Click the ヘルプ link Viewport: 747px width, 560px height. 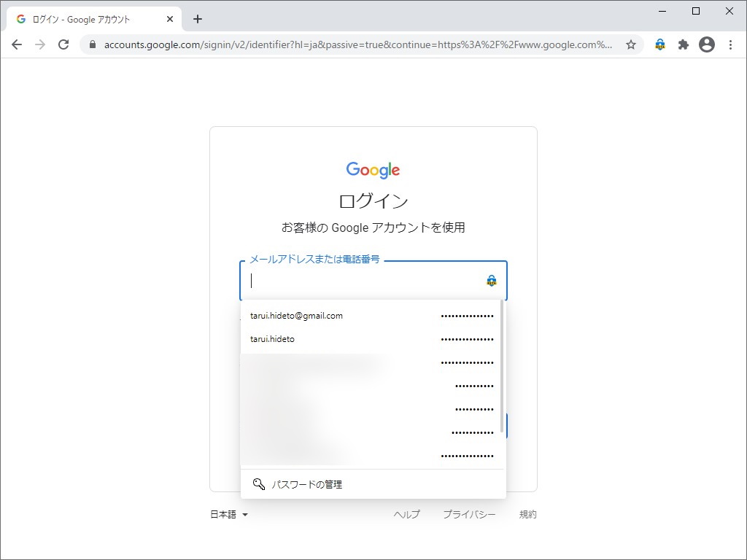pos(406,514)
